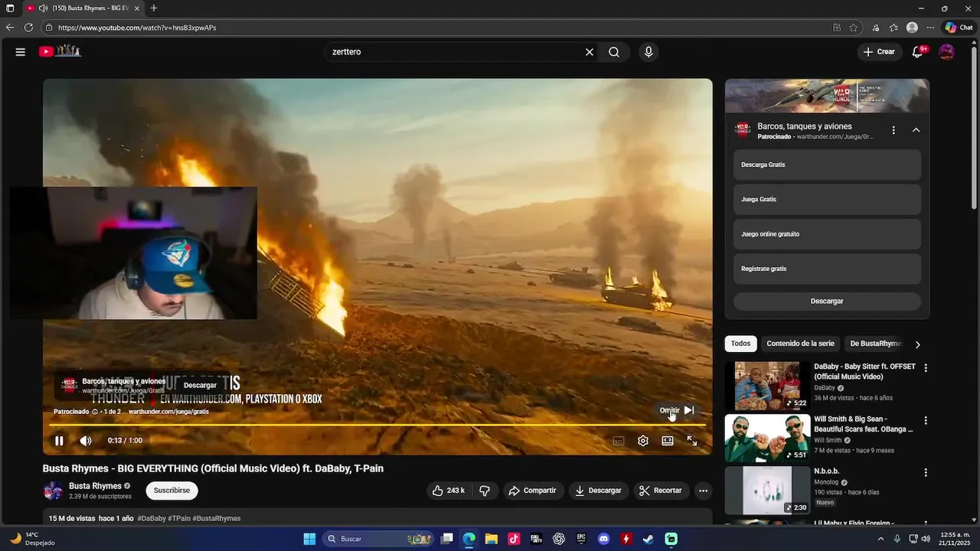Open YouTube notifications bell
This screenshot has width=980, height=551.
click(x=918, y=52)
